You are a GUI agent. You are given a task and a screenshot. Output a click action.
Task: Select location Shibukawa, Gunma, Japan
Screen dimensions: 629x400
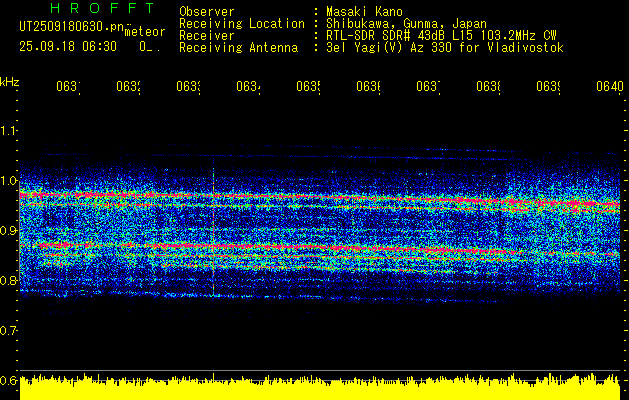coord(406,24)
